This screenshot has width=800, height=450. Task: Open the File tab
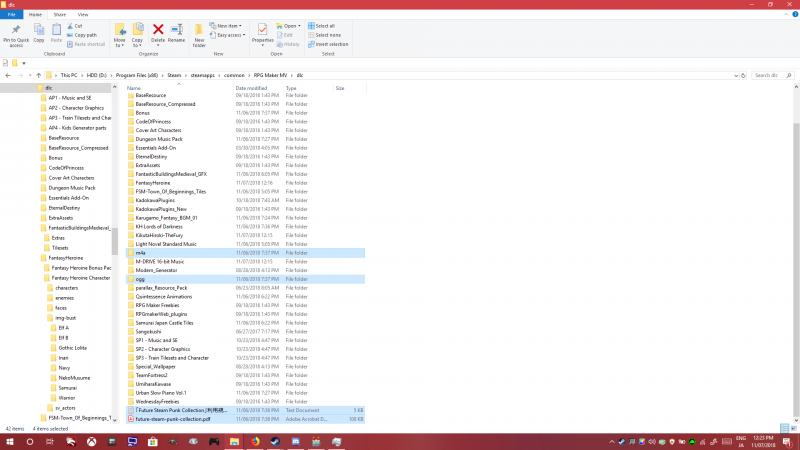pyautogui.click(x=11, y=15)
